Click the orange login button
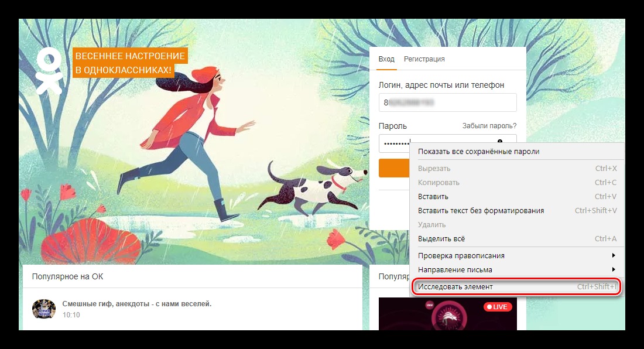 pyautogui.click(x=394, y=168)
